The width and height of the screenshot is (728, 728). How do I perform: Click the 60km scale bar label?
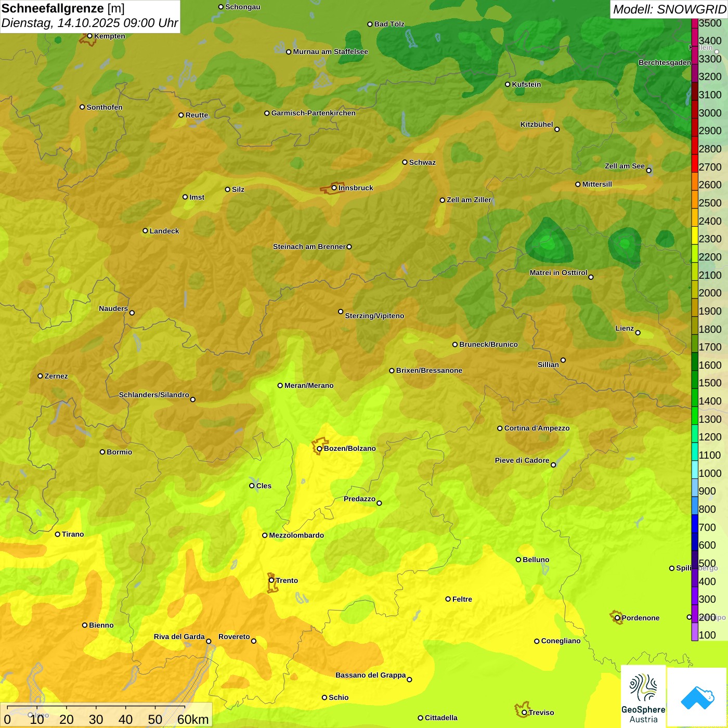coord(193,719)
